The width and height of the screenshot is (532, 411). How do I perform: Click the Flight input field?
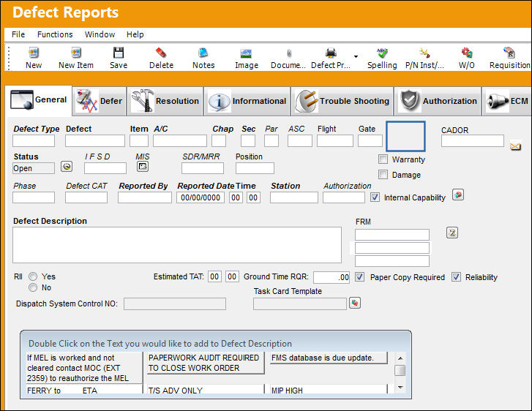(x=335, y=140)
